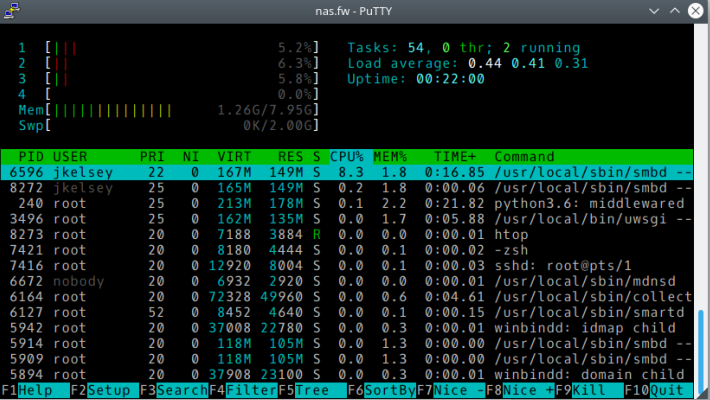Click the Load average values

point(528,63)
